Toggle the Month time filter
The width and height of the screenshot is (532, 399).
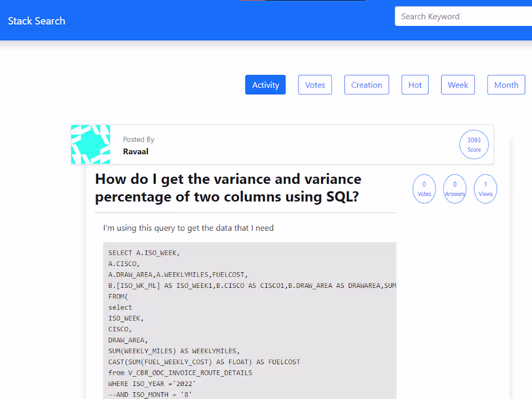[x=506, y=85]
